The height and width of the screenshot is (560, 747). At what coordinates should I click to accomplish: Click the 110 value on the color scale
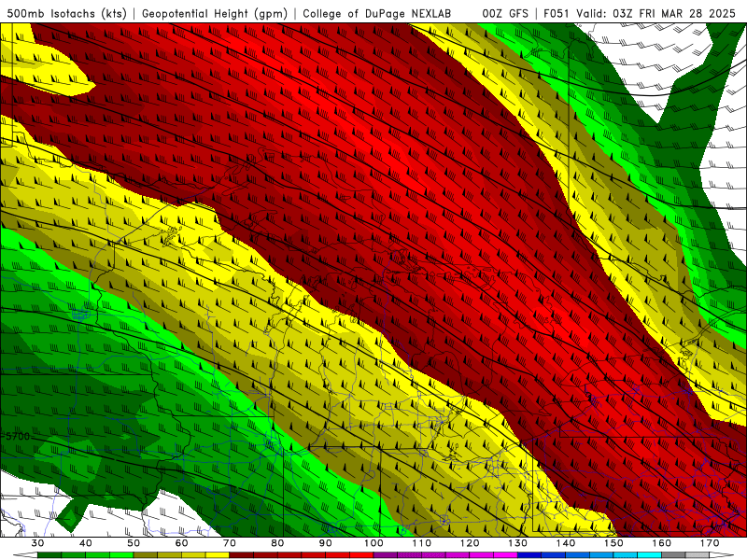[x=422, y=543]
